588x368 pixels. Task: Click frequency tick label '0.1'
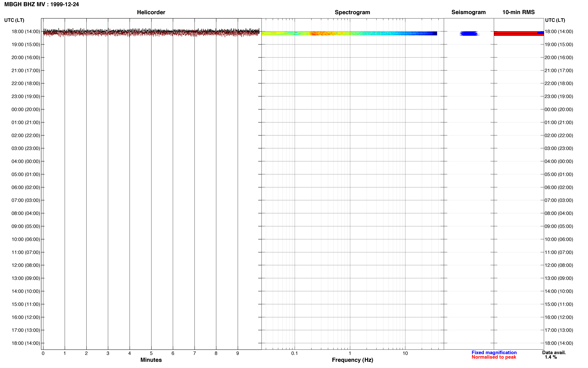coord(295,353)
